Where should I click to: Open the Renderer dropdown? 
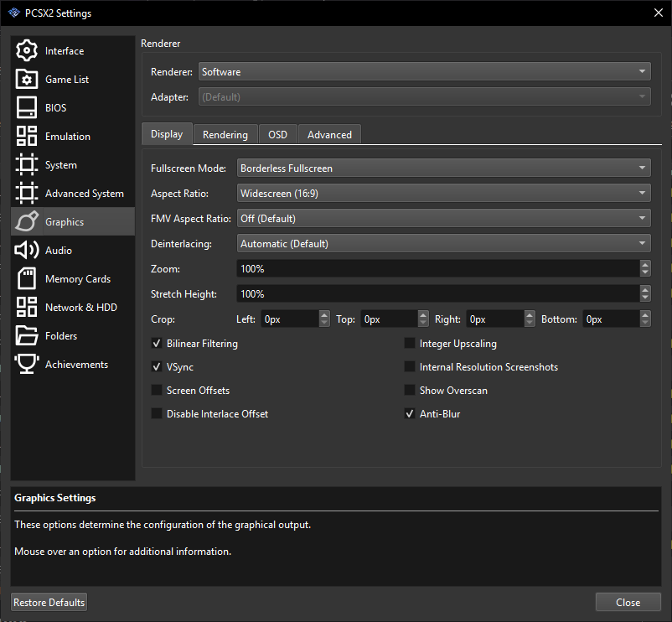tap(424, 71)
